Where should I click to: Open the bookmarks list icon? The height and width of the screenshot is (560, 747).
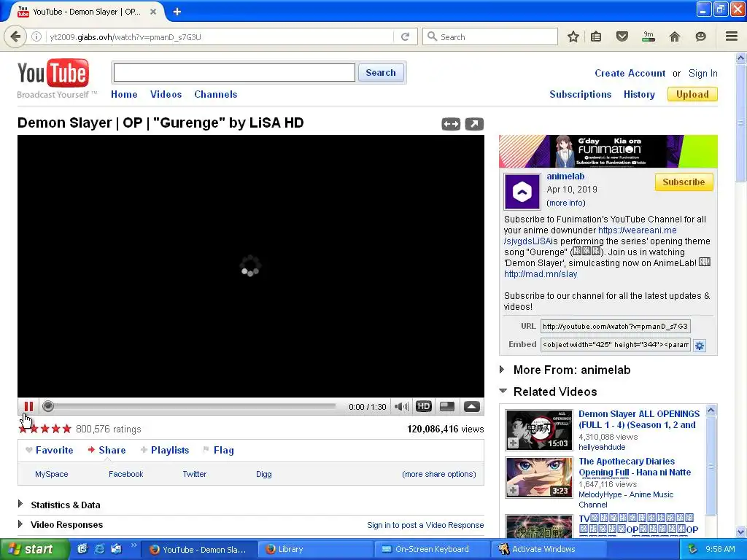click(x=596, y=36)
